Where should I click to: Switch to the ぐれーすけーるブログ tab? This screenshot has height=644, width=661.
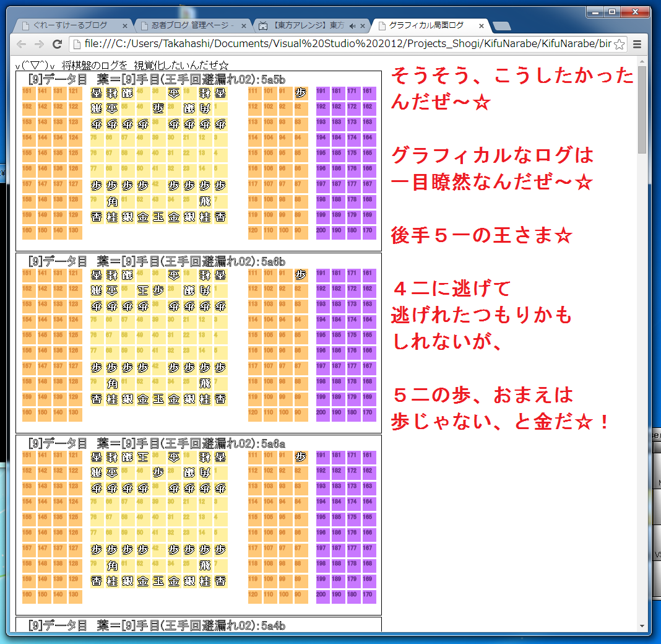coord(70,26)
